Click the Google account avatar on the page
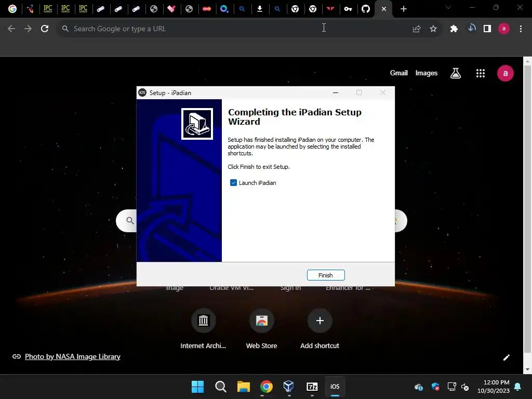The image size is (532, 399). pos(506,73)
